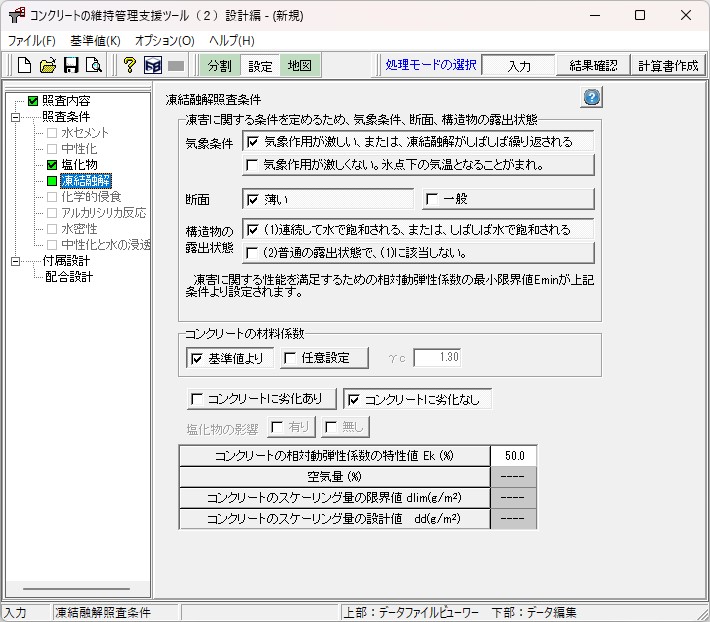Click the Open file folder icon
710x622 pixels.
tap(47, 66)
